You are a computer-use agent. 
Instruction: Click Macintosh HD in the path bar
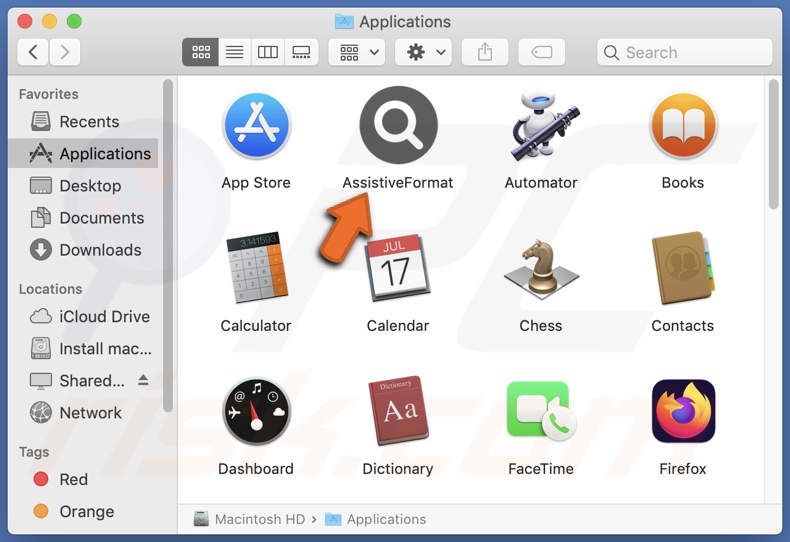249,519
